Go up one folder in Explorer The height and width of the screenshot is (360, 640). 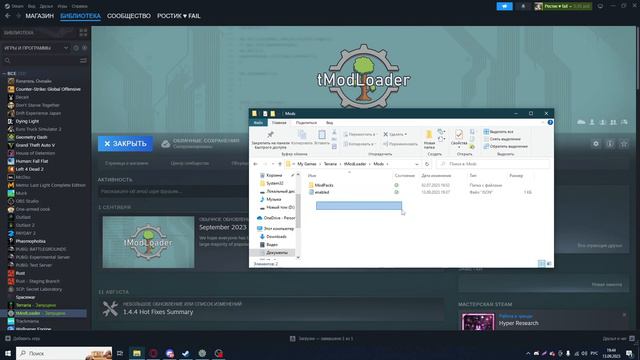280,164
